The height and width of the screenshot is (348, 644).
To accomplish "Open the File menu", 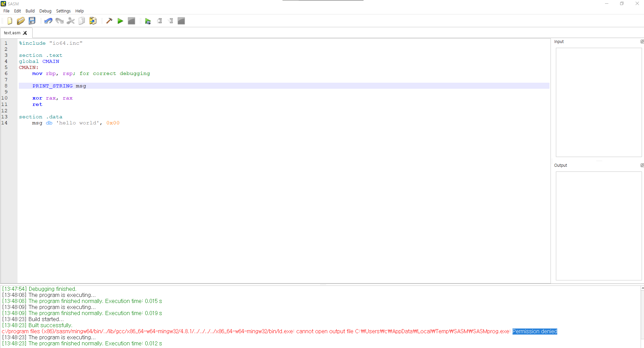I will [6, 11].
